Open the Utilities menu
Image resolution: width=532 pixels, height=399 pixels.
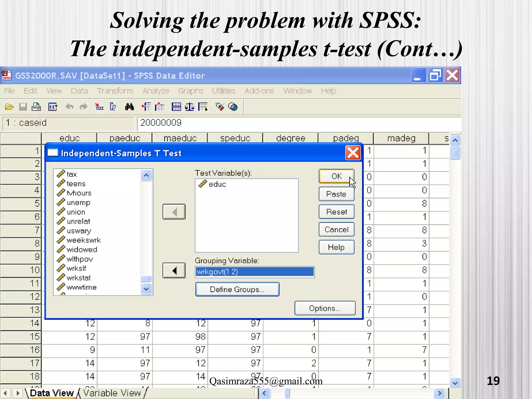point(224,91)
